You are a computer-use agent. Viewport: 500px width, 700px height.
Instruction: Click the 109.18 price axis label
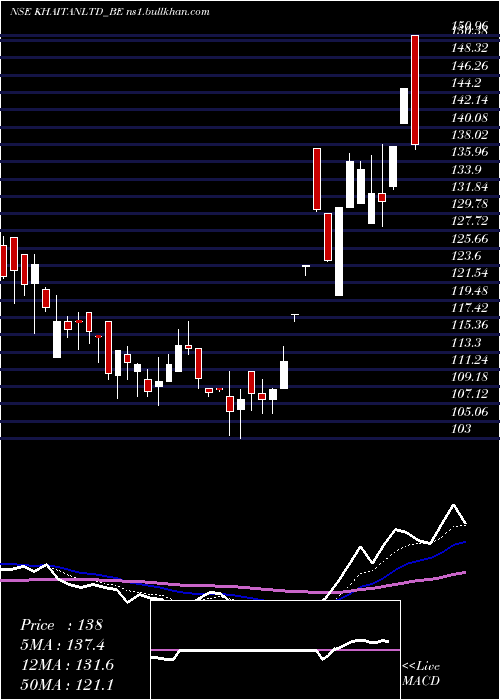(x=469, y=377)
